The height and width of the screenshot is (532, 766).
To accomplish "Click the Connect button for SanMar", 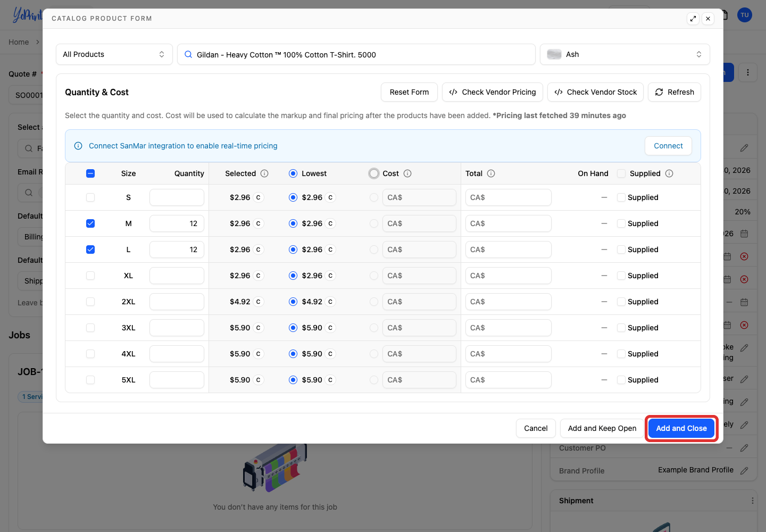I will pos(668,146).
